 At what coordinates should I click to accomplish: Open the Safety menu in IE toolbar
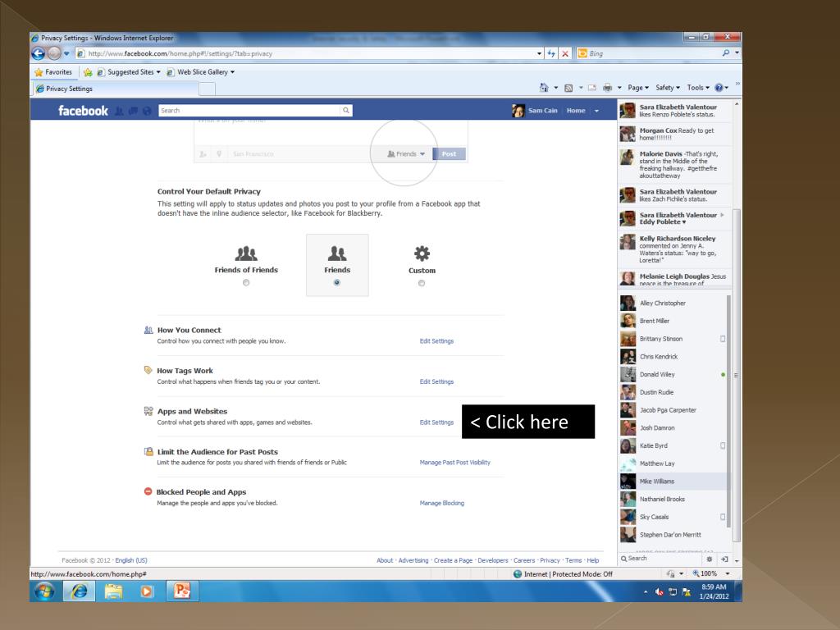coord(667,87)
